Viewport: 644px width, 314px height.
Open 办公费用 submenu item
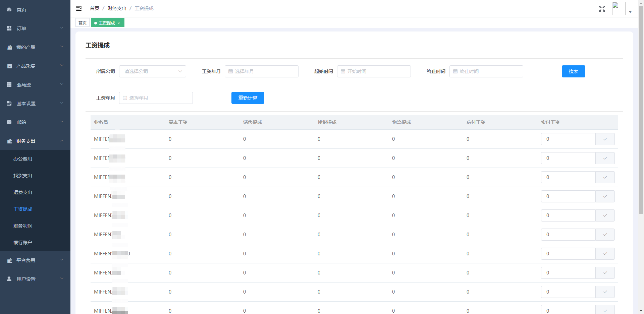pos(23,159)
